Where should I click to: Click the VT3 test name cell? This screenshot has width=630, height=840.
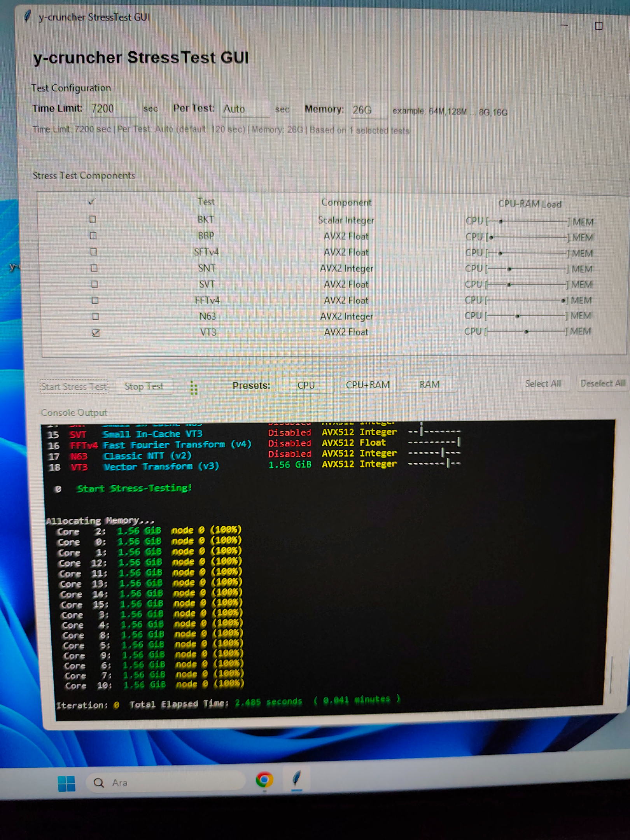(x=208, y=332)
